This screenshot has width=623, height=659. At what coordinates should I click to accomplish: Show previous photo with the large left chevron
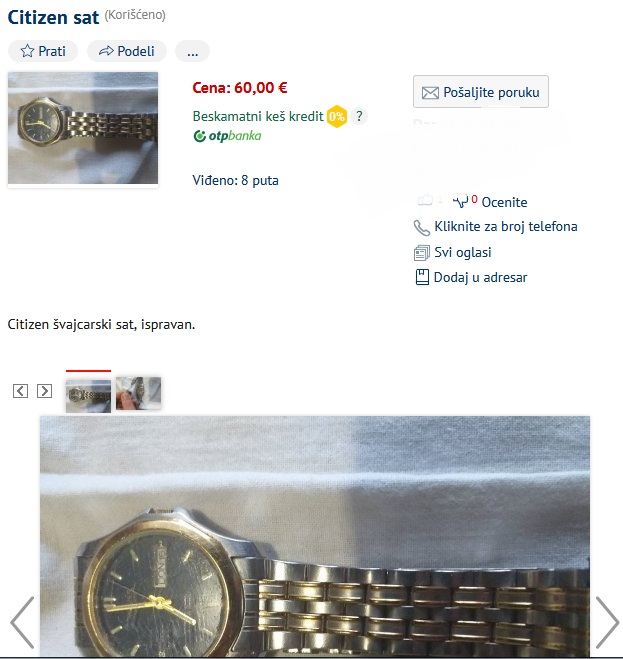(x=22, y=622)
